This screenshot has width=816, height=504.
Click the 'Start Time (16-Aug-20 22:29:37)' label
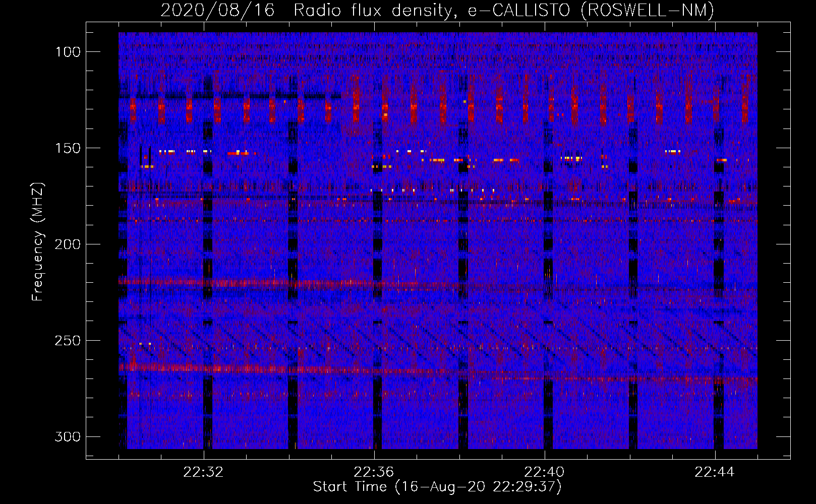point(437,487)
